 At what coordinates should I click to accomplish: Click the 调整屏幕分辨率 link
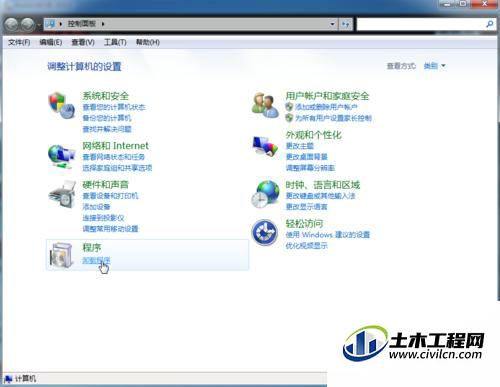point(310,168)
